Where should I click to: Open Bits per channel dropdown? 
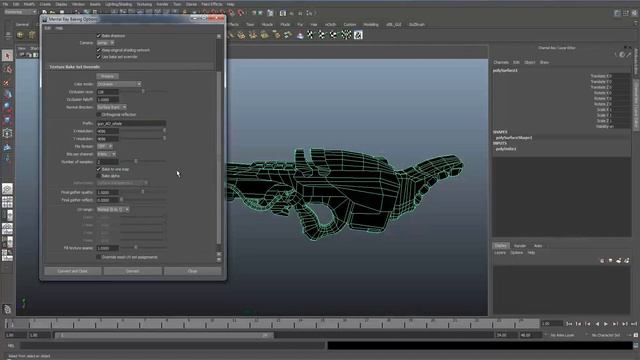[106, 154]
